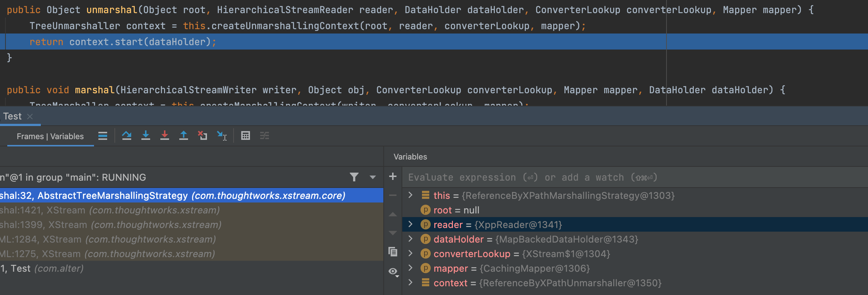868x295 pixels.
Task: Open the Evaluate Expression calculator icon
Action: pyautogui.click(x=246, y=136)
